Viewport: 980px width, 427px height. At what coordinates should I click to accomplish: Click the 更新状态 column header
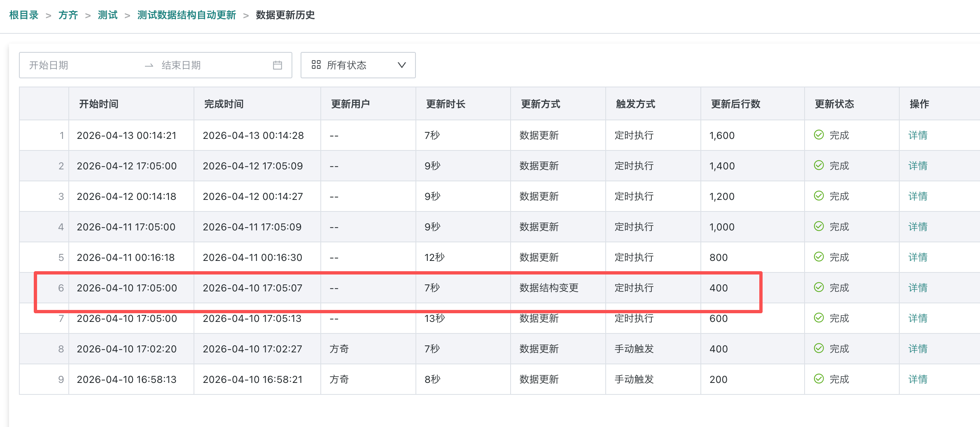click(834, 104)
